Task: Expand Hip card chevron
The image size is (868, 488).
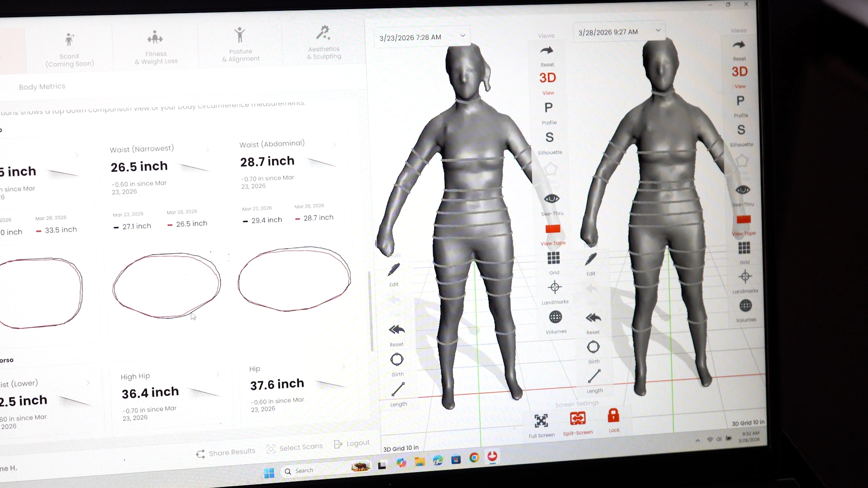Action: click(343, 366)
